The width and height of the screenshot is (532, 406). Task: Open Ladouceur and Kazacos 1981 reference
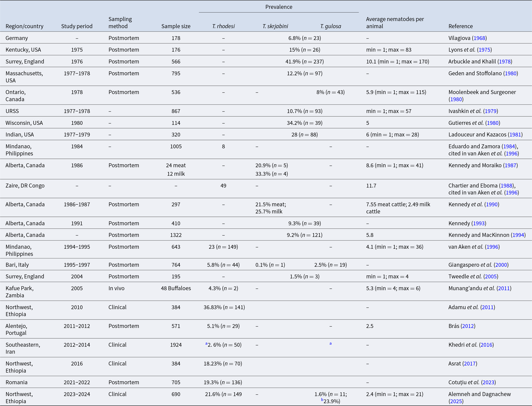point(515,135)
